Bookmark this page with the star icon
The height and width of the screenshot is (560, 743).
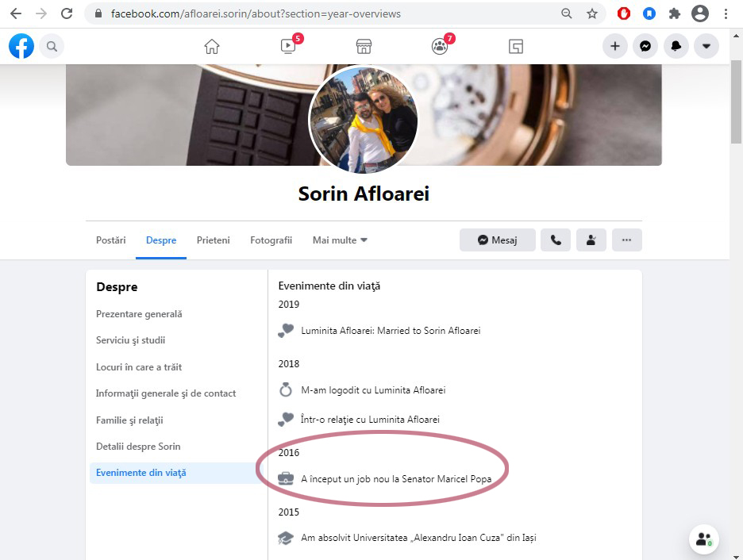point(591,13)
